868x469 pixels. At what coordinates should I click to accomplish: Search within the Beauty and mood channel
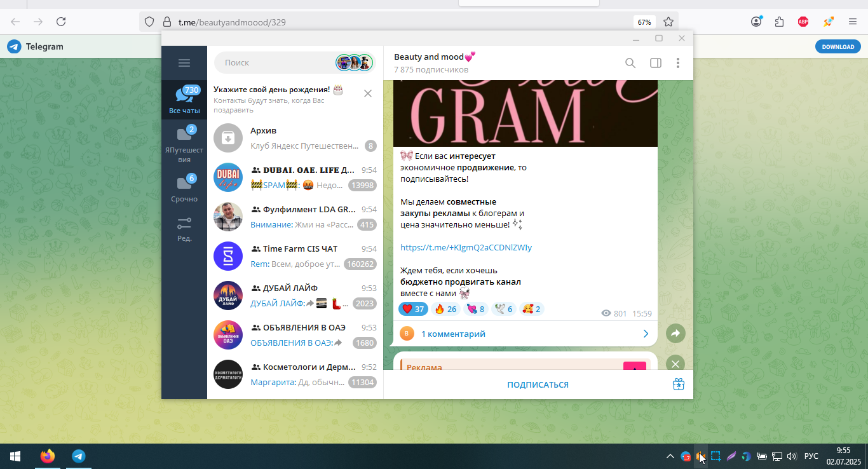click(x=630, y=63)
